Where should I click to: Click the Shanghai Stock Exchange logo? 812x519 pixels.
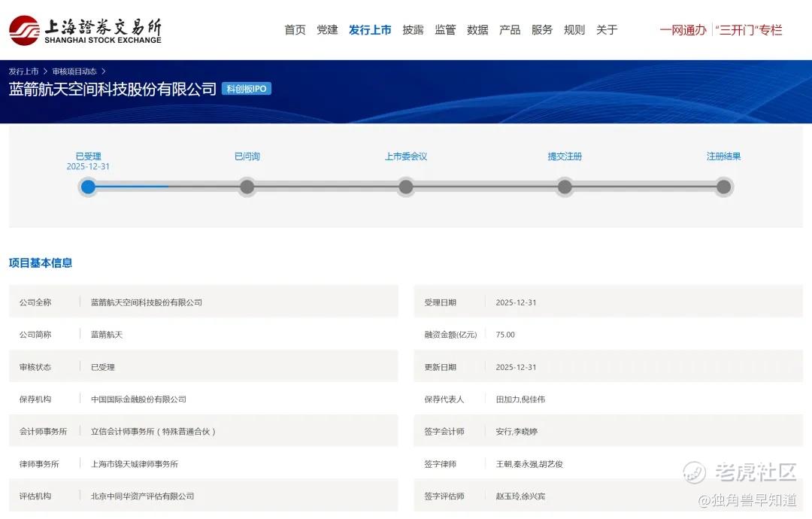(x=85, y=30)
